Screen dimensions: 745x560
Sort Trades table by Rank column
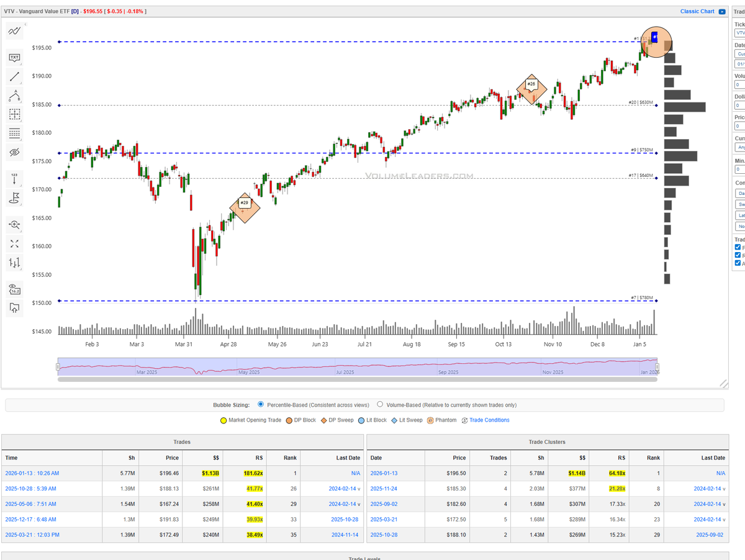(291, 458)
